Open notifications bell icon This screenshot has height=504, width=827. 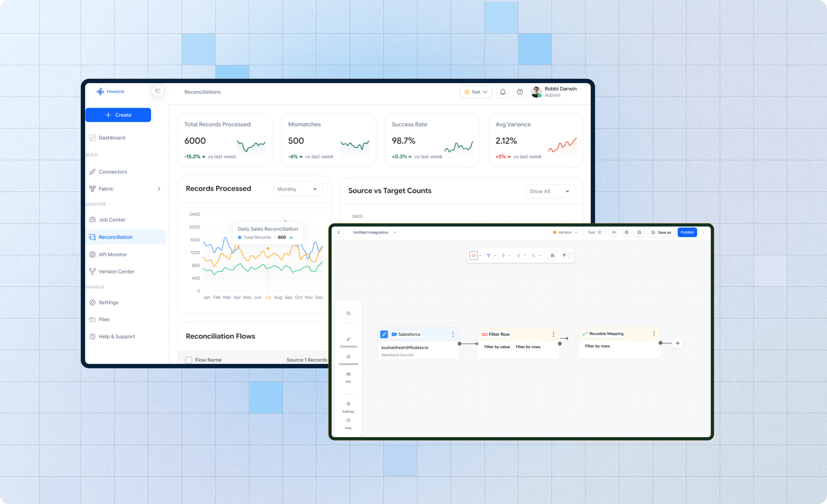tap(503, 92)
